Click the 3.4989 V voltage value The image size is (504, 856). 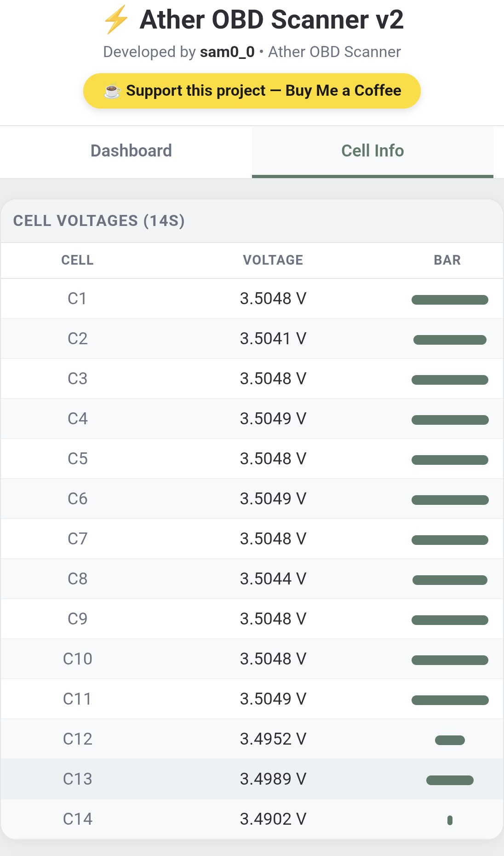pyautogui.click(x=273, y=779)
